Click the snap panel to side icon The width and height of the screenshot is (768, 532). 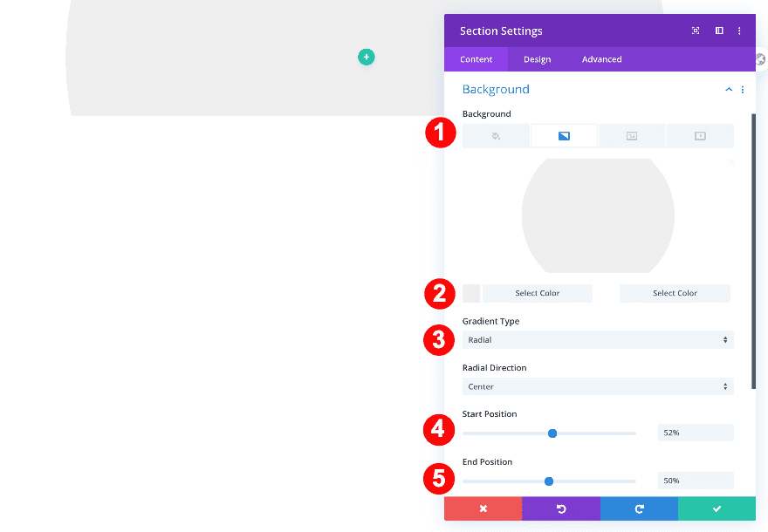(x=718, y=31)
